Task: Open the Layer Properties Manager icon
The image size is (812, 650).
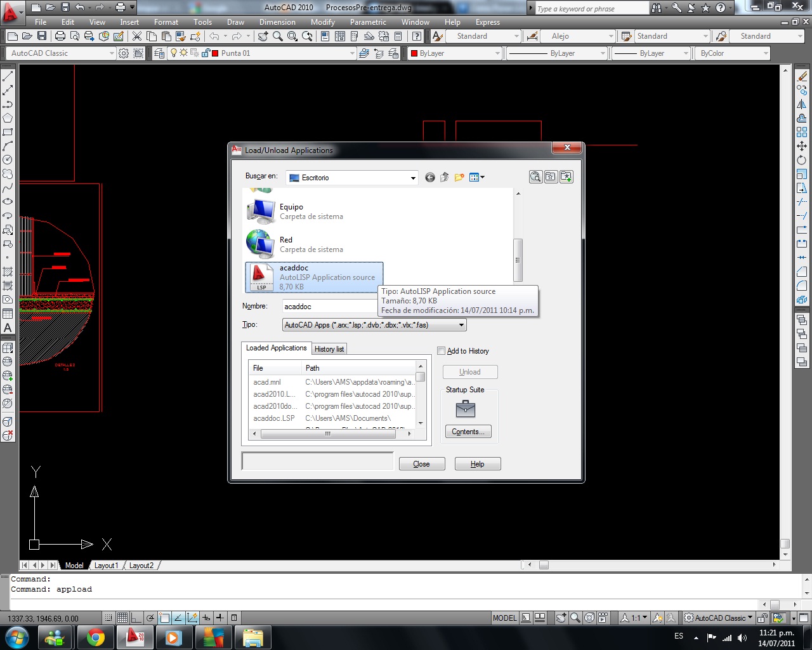Action: point(159,53)
